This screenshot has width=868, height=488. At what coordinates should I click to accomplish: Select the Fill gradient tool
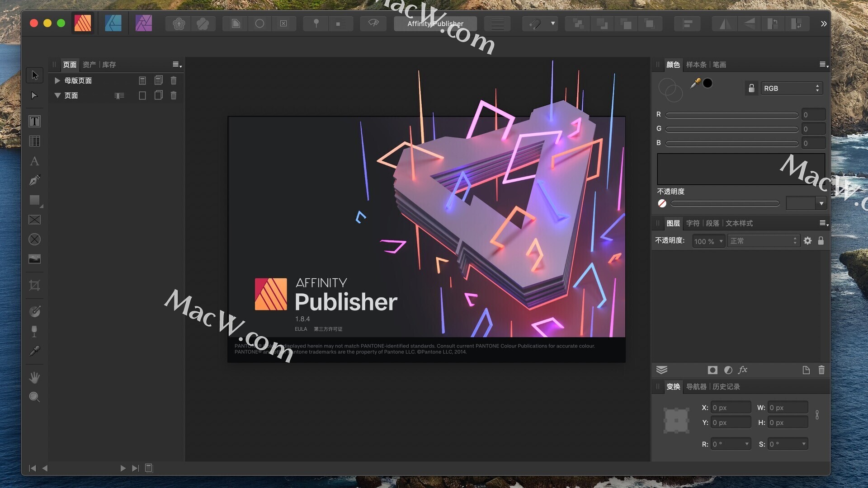(35, 311)
